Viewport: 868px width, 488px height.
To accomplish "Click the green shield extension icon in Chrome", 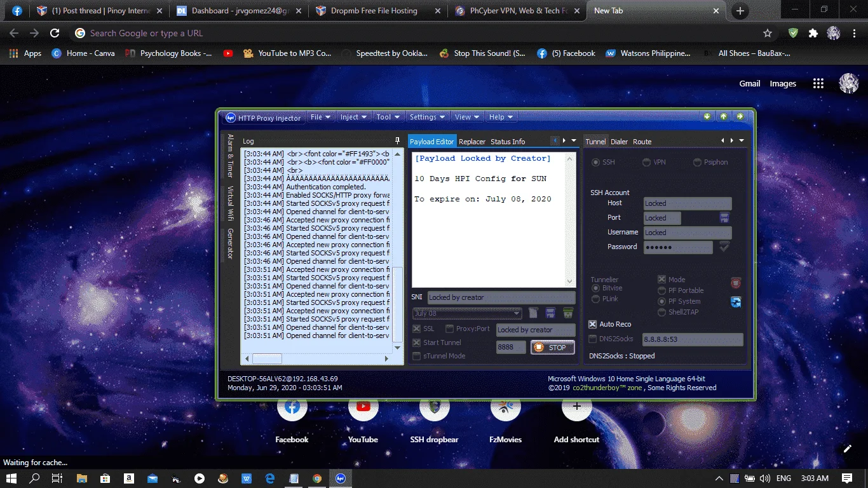I will [793, 33].
